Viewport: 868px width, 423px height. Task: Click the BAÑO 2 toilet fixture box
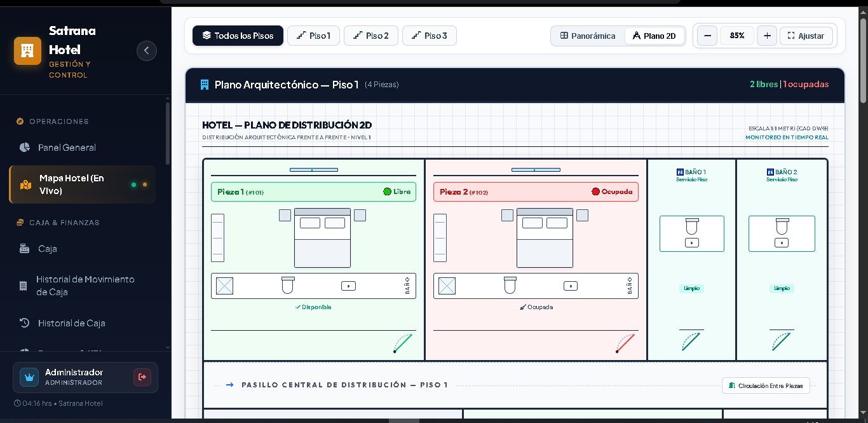pos(782,233)
